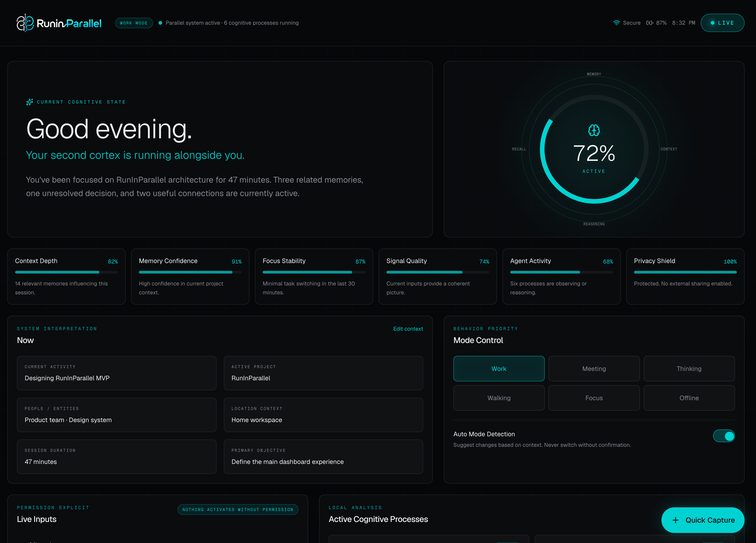The height and width of the screenshot is (543, 756).
Task: Click the 82% Context Depth value
Action: 113,261
